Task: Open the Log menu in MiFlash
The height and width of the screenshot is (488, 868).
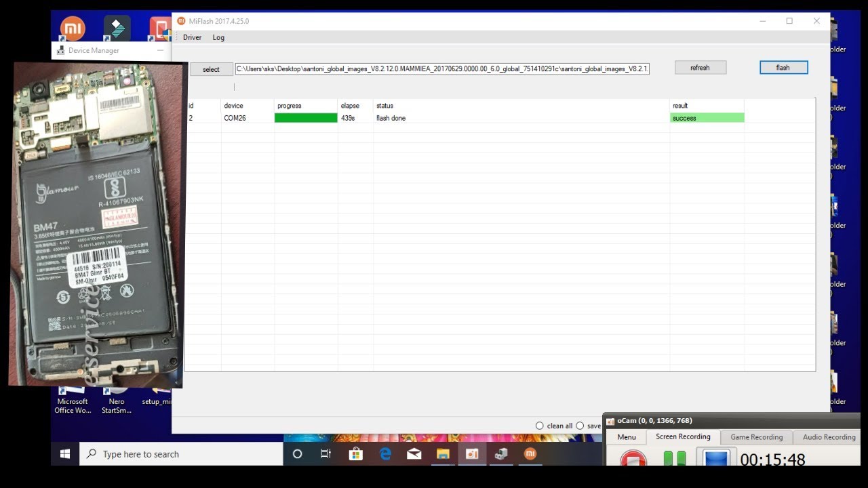Action: [218, 37]
